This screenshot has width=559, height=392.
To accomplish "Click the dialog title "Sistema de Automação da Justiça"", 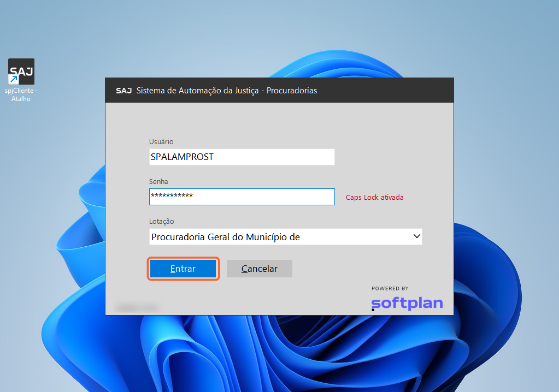I will coord(226,91).
